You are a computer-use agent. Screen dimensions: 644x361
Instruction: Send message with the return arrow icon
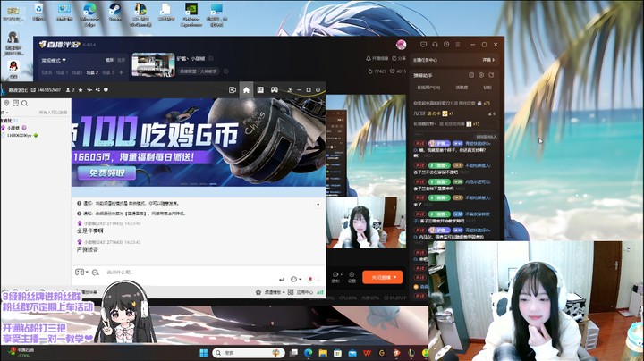coord(282,279)
